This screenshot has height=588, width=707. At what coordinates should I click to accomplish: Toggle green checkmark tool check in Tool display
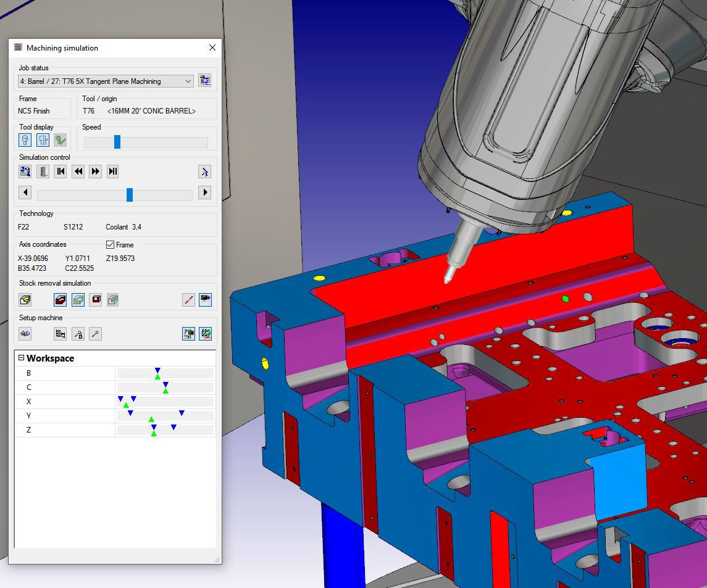tap(61, 140)
